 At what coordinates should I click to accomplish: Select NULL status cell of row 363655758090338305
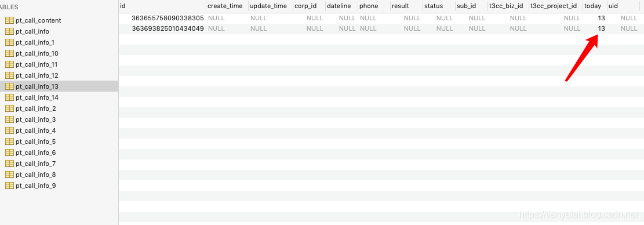[445, 18]
